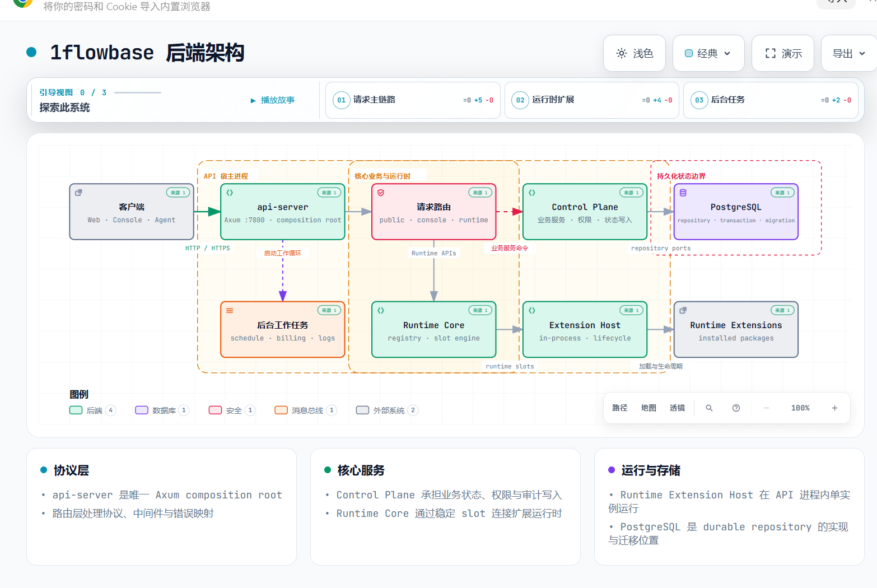877x588 pixels.
Task: Click the runtime slots edge label
Action: coord(510,366)
